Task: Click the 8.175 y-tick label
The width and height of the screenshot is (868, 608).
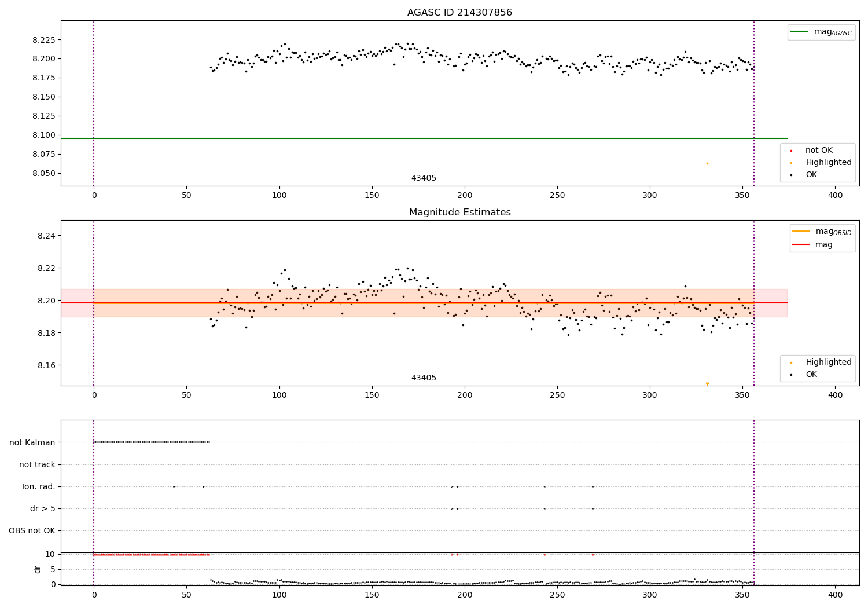Action: [x=44, y=78]
